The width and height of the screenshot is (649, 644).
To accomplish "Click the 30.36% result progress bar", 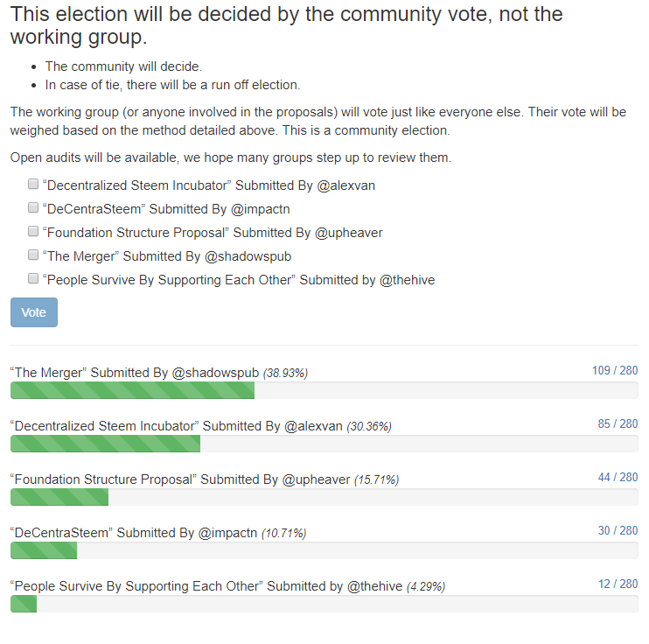I will [x=324, y=444].
